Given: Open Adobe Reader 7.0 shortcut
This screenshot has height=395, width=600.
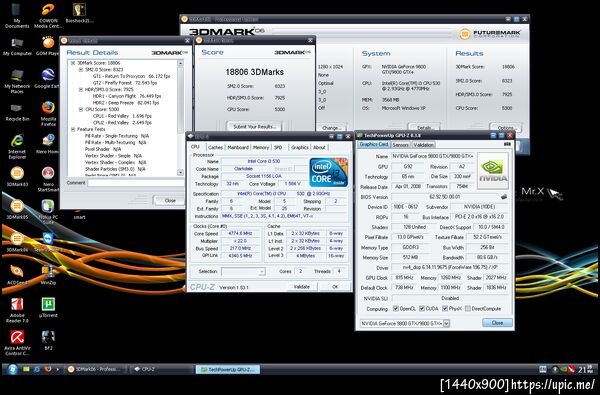Looking at the screenshot, I should pos(17,310).
